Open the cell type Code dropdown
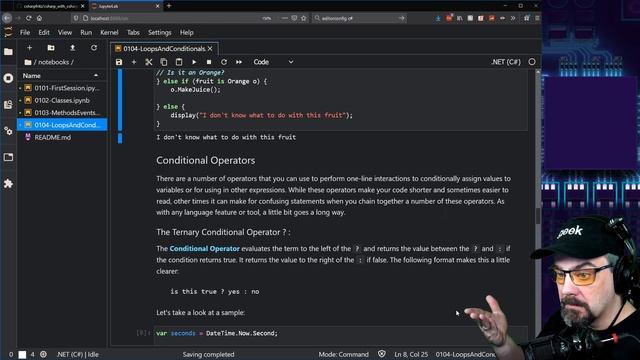This screenshot has height=360, width=640. click(x=273, y=62)
